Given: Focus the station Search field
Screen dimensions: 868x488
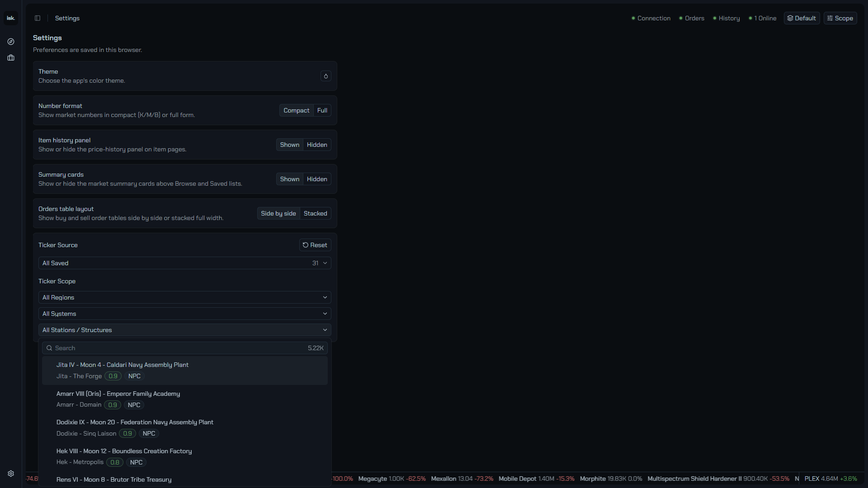Looking at the screenshot, I should tap(185, 348).
